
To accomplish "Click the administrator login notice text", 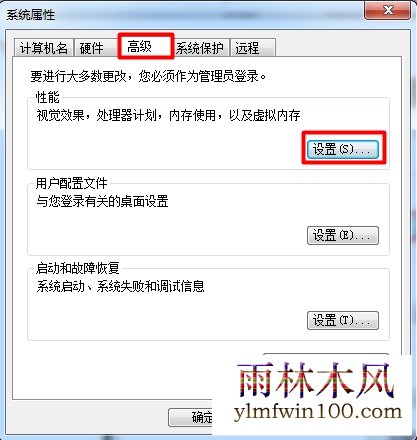I will click(x=149, y=76).
